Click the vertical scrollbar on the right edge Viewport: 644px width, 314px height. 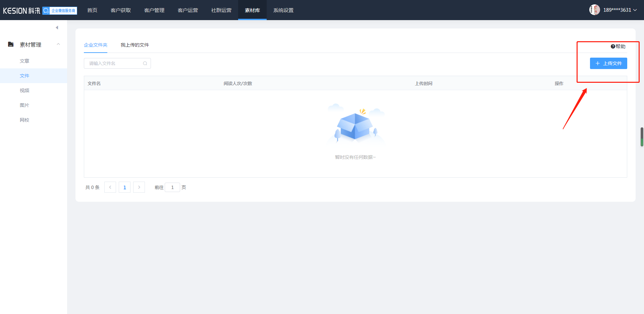click(642, 137)
